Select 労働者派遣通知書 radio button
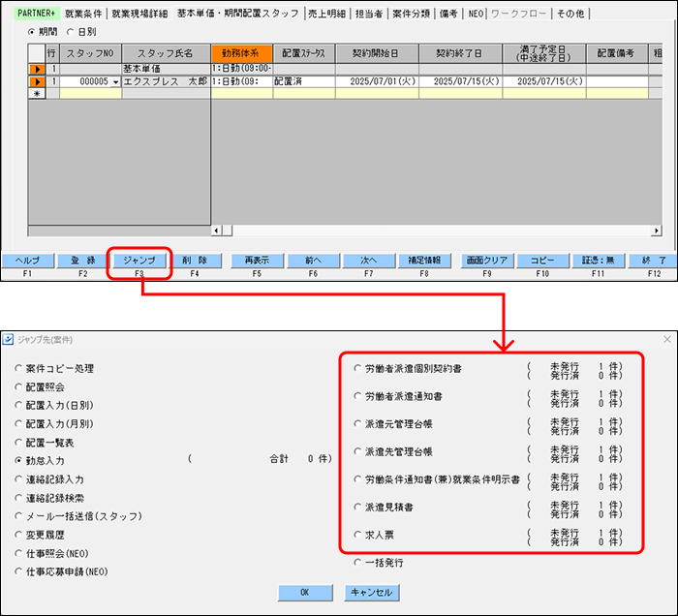 (x=357, y=396)
